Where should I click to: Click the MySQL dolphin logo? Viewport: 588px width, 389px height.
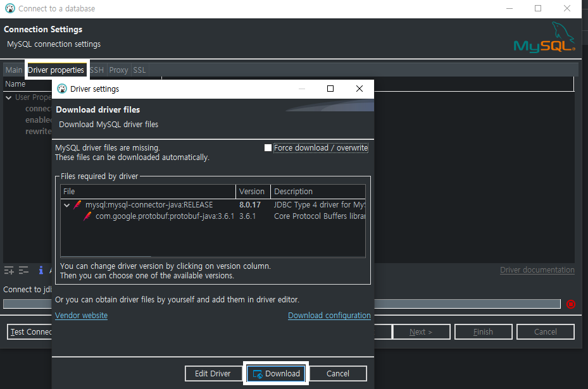[544, 37]
